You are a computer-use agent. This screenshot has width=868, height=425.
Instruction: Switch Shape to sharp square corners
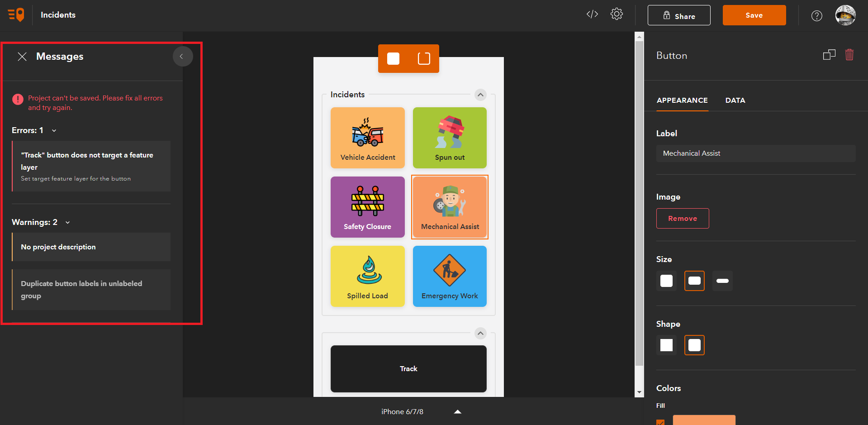666,345
